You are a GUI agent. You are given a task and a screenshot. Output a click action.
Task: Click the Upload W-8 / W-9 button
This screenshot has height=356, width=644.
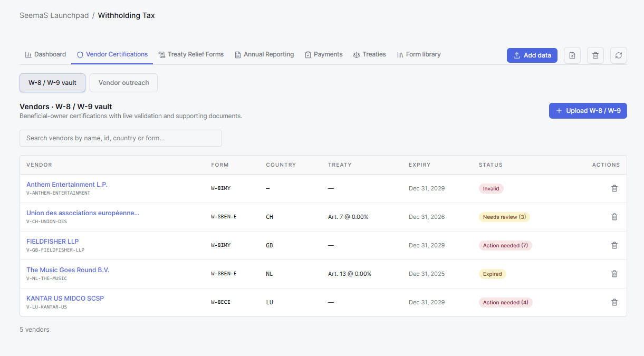[588, 111]
